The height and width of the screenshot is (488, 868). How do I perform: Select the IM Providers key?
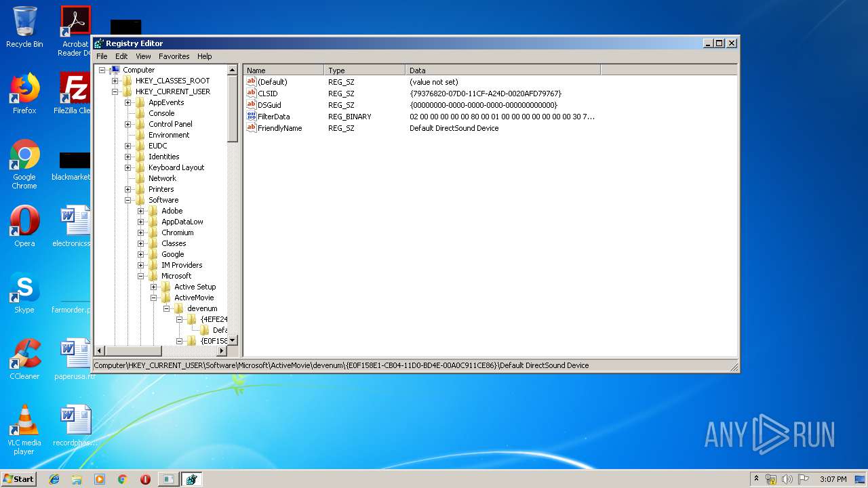[x=182, y=265]
